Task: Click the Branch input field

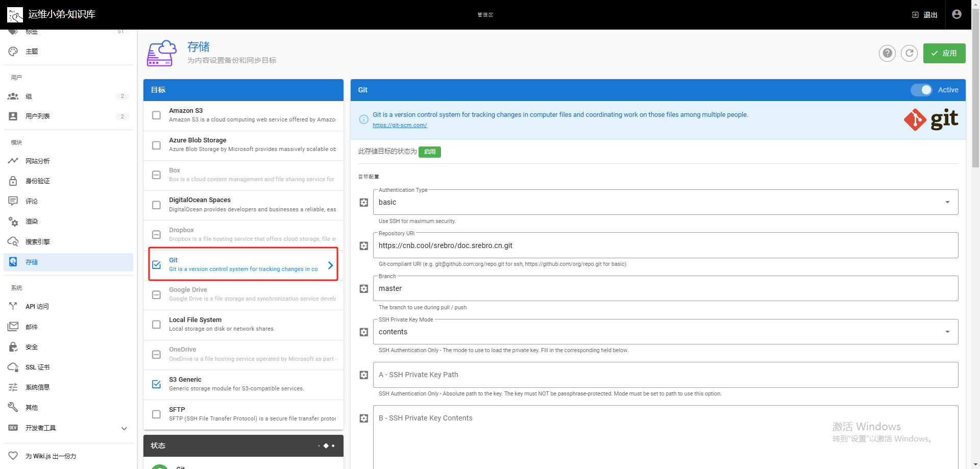Action: [666, 288]
